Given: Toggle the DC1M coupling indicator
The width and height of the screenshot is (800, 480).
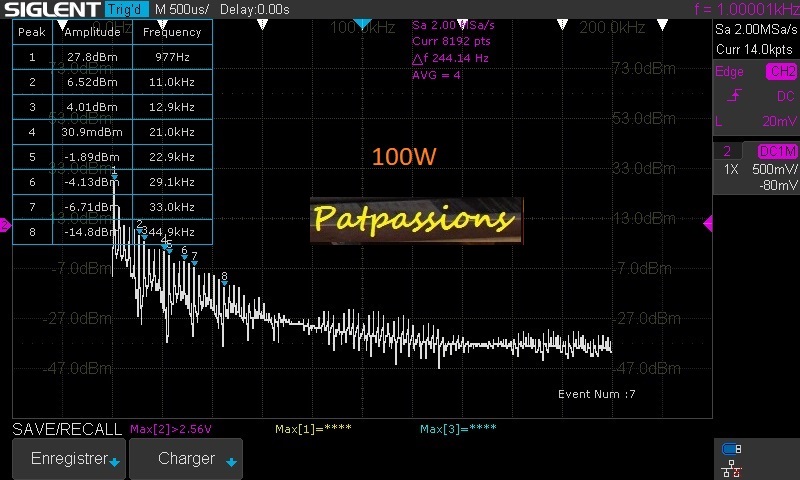Looking at the screenshot, I should pyautogui.click(x=777, y=151).
